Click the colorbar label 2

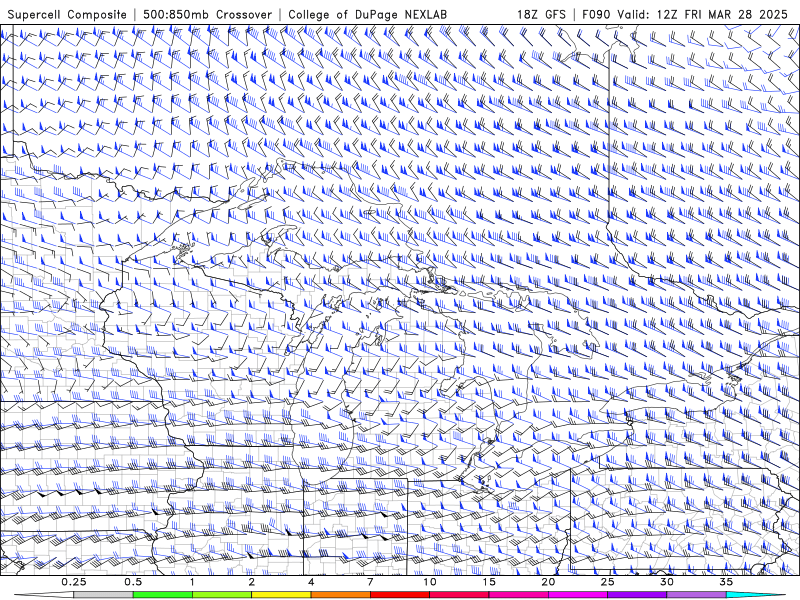pos(252,582)
